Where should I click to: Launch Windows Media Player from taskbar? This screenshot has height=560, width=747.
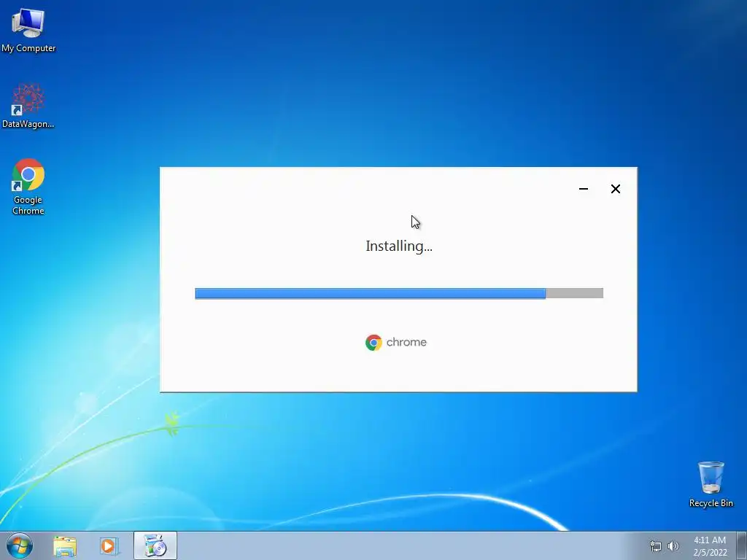[x=109, y=546]
